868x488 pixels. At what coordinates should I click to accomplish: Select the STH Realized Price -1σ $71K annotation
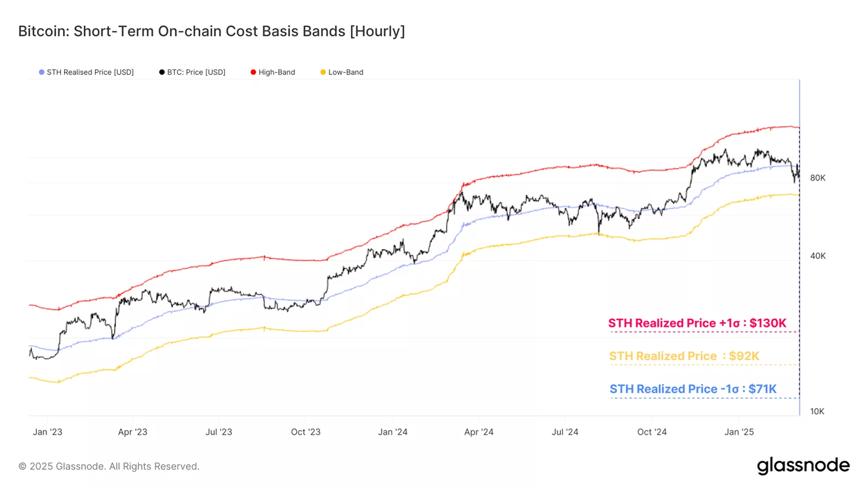tap(693, 389)
